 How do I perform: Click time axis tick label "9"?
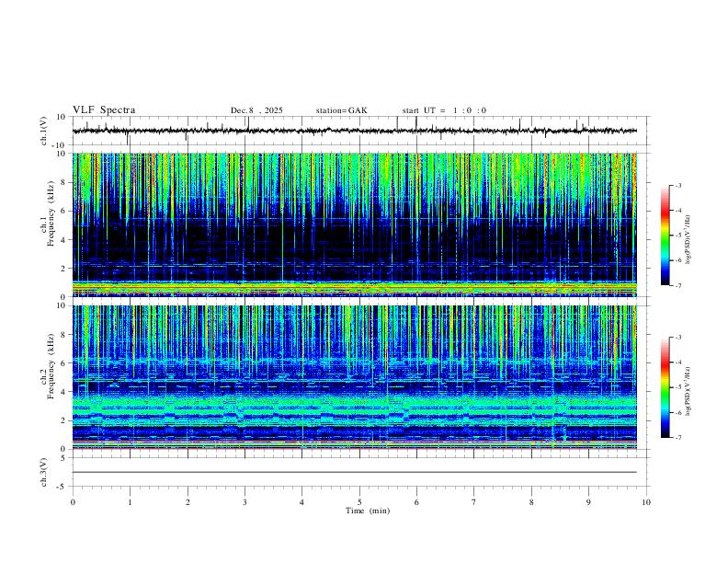[588, 502]
